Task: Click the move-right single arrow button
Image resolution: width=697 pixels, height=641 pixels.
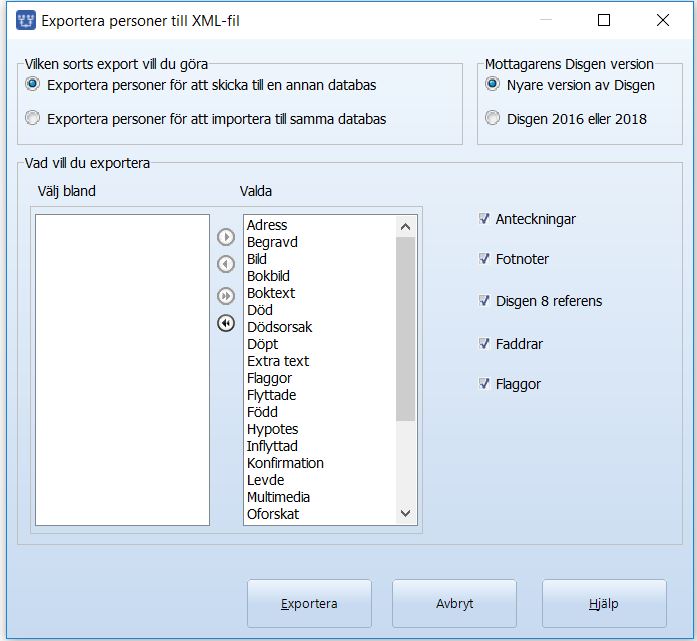Action: click(x=226, y=237)
